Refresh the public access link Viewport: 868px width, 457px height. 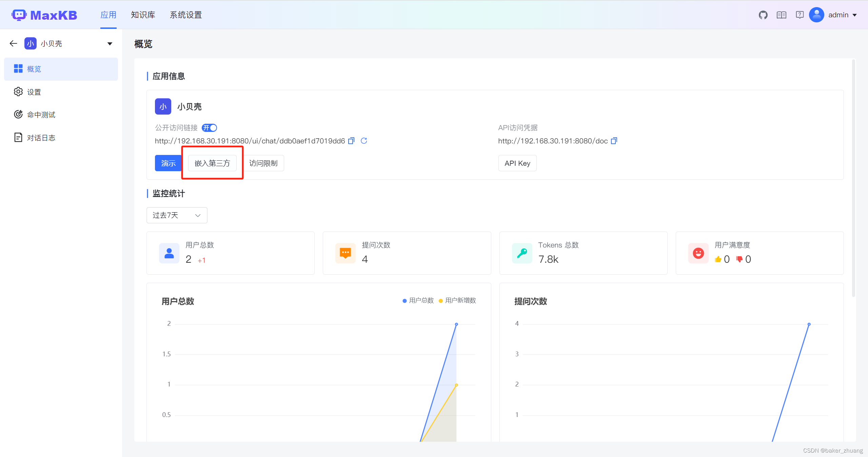pos(364,141)
